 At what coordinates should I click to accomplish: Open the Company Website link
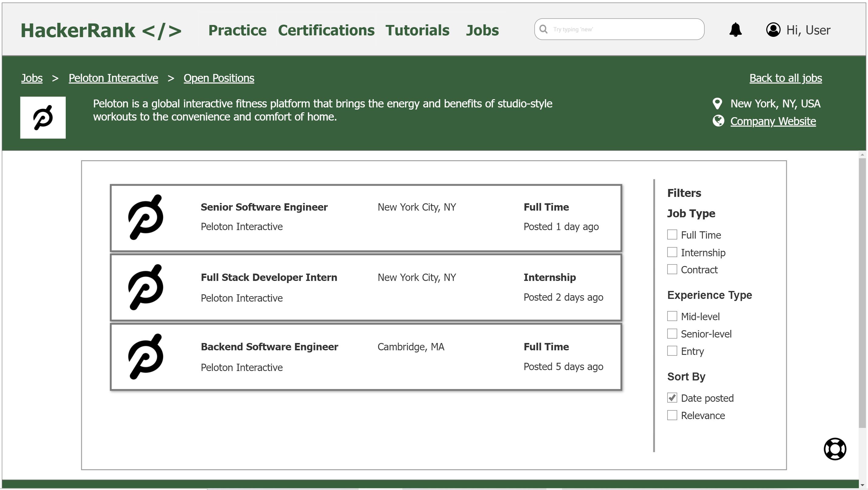[x=773, y=121]
